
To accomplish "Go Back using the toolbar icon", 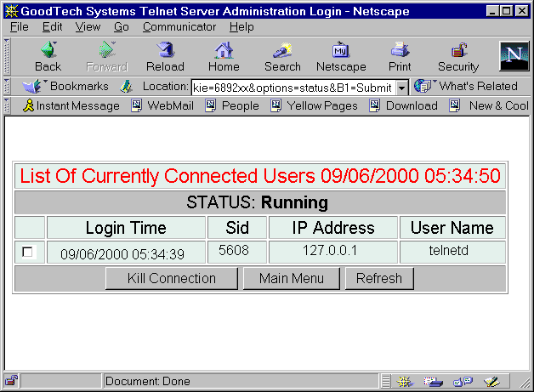I will 48,56.
